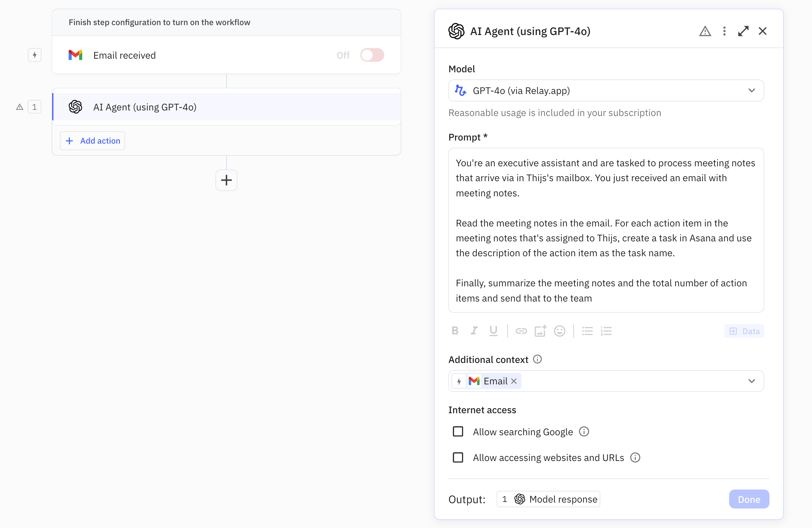
Task: Click the 'Finish step configuration' banner text
Action: coord(159,22)
